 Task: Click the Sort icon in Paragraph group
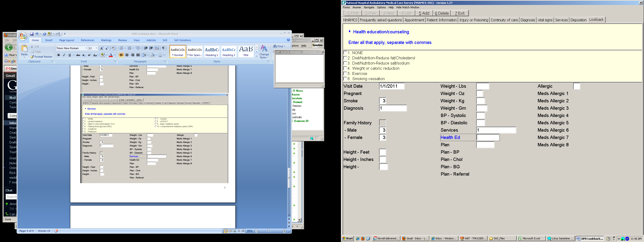coord(157,48)
